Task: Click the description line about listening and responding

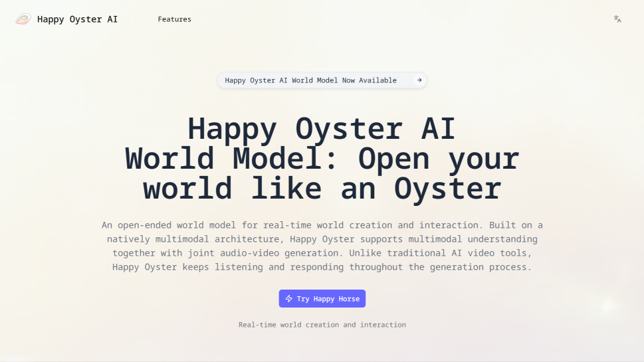Action: (322, 267)
